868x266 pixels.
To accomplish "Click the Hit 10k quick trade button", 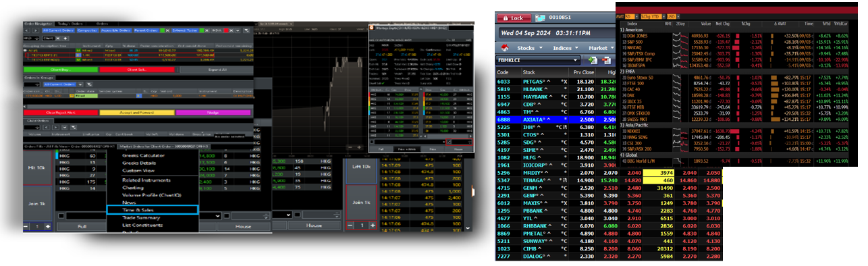I will (x=36, y=167).
